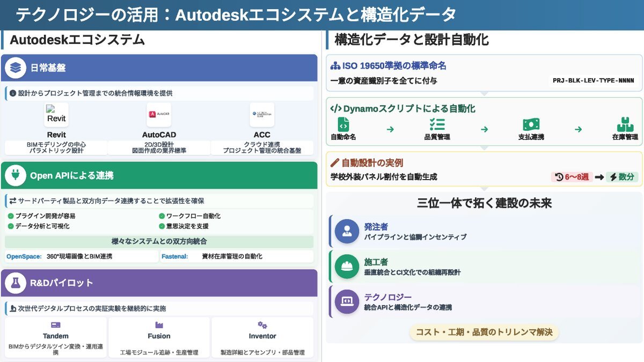This screenshot has width=644, height=362.
Task: Click the green check beside ワークフロー自動化
Action: 162,216
